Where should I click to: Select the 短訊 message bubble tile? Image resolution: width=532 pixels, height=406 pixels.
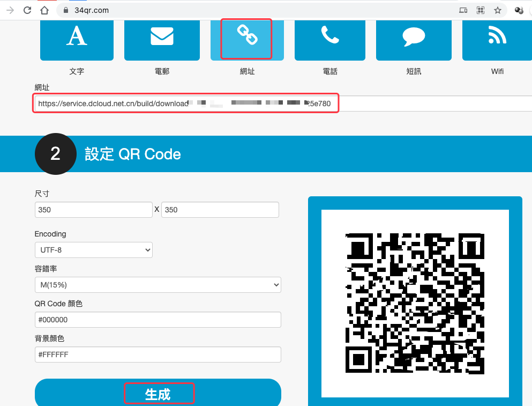coord(414,40)
